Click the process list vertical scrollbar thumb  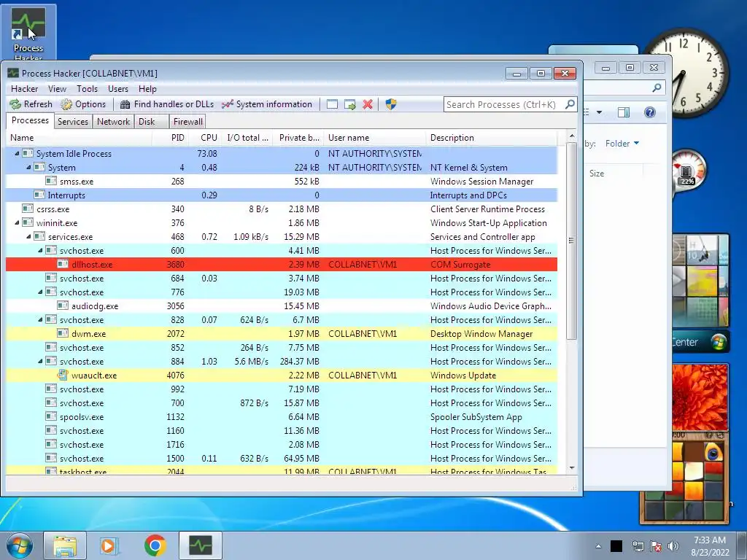click(572, 241)
